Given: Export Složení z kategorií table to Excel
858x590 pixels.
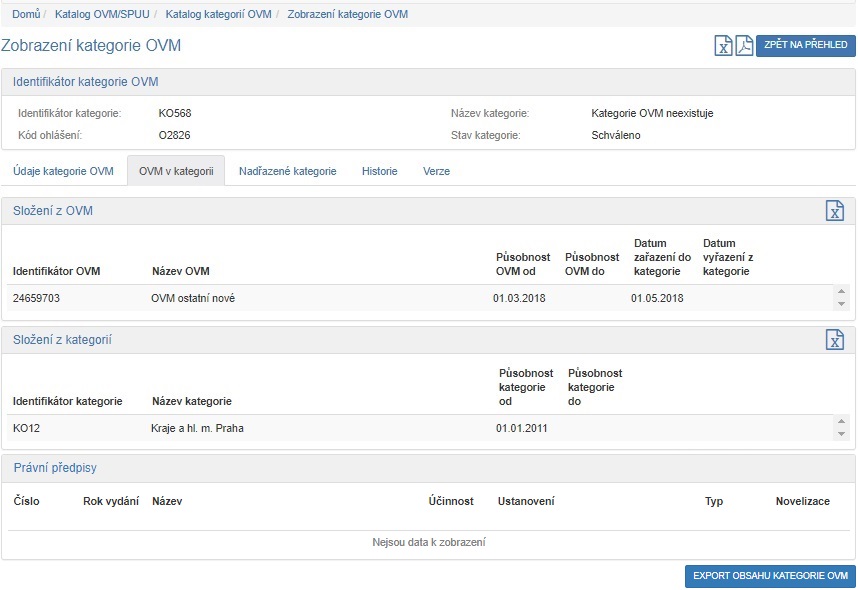Looking at the screenshot, I should pyautogui.click(x=834, y=340).
